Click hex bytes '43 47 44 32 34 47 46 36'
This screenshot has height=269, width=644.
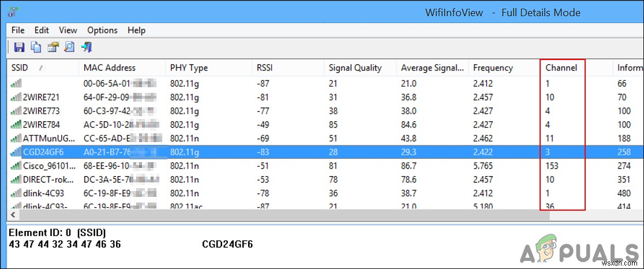click(x=65, y=244)
